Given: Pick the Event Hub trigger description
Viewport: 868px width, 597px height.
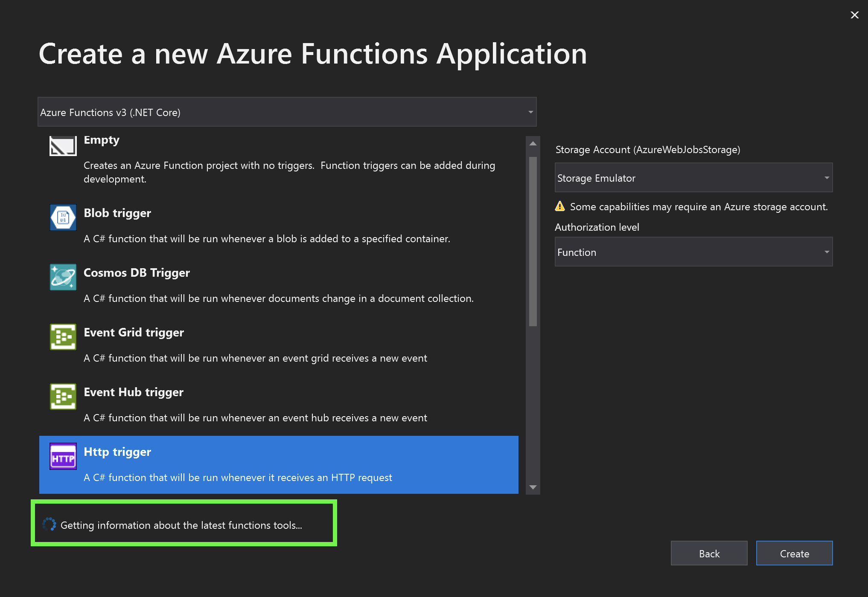Looking at the screenshot, I should coord(255,418).
